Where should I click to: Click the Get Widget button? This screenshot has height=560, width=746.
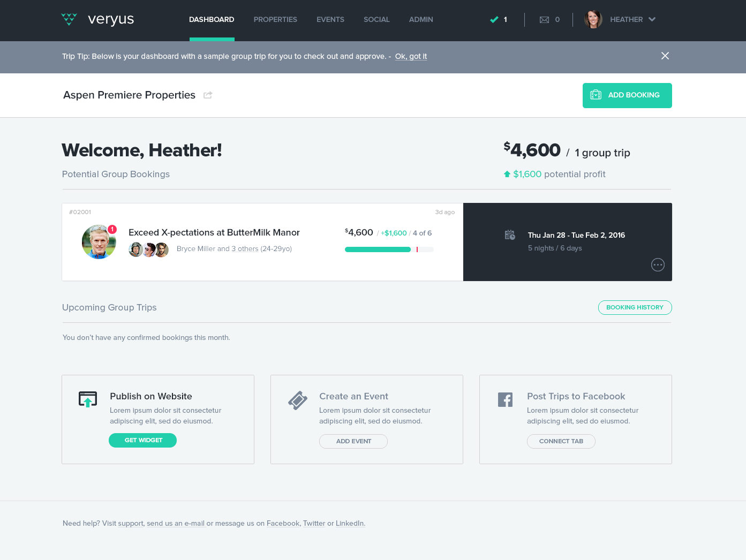click(x=142, y=440)
